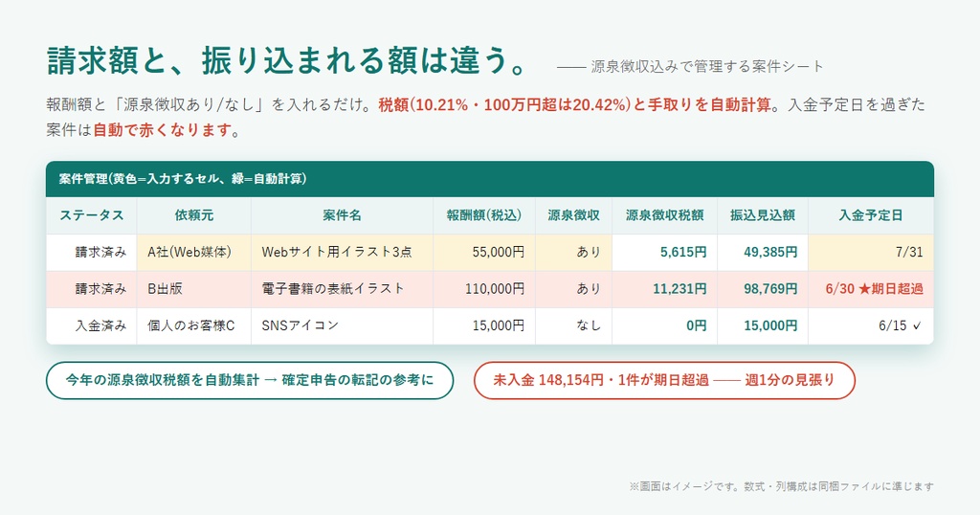Select the 源泉徴収 column header
This screenshot has width=980, height=515.
(573, 215)
